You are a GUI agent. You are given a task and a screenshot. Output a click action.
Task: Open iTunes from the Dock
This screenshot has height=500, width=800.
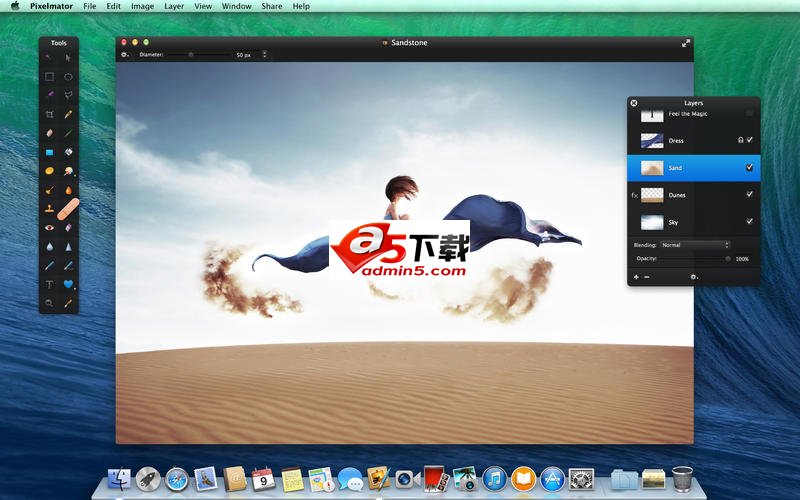coord(494,480)
